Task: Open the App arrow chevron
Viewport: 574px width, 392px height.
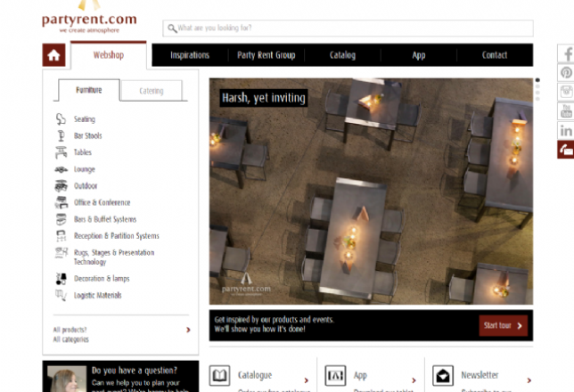Action: [414, 380]
